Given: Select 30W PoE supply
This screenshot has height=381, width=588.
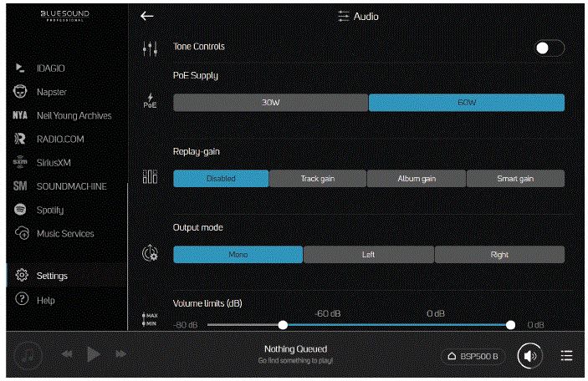Looking at the screenshot, I should point(270,102).
